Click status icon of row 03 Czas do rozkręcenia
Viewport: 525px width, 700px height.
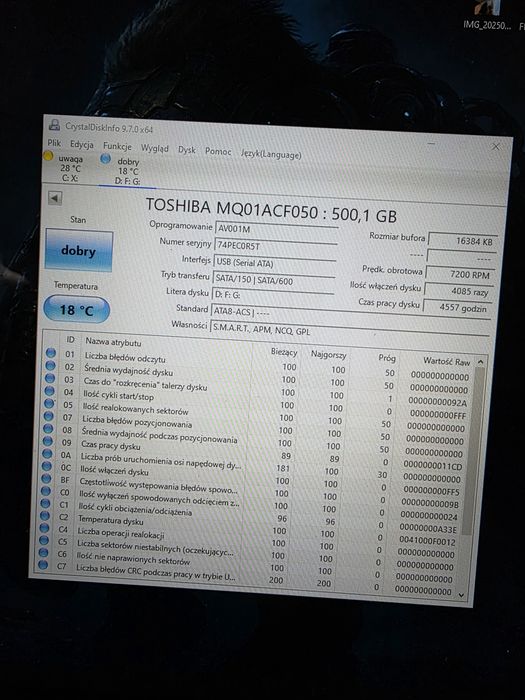click(x=50, y=378)
